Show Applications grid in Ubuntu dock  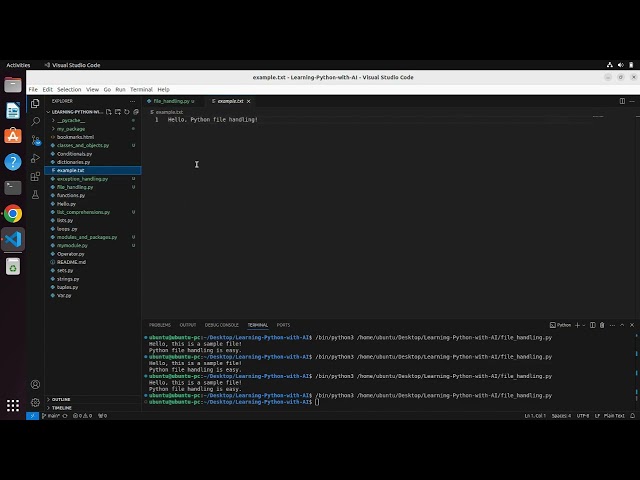13,405
